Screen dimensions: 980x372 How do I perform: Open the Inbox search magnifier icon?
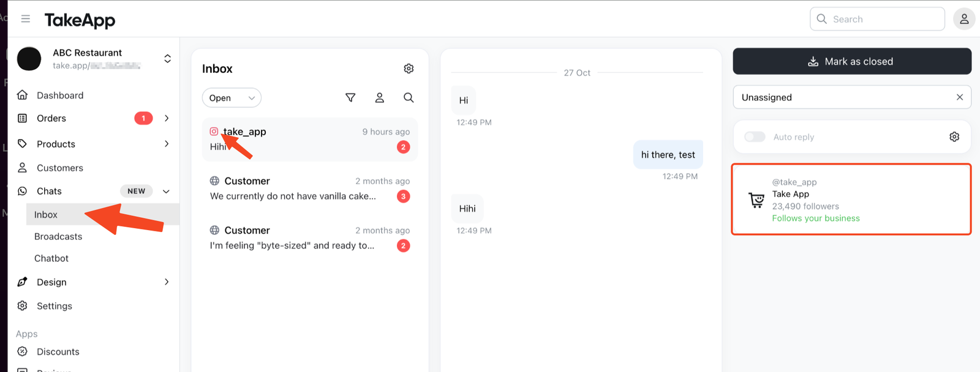[409, 98]
